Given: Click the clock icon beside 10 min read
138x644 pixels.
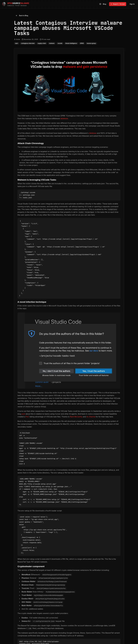Looking at the screenshot, I should 41,39.
